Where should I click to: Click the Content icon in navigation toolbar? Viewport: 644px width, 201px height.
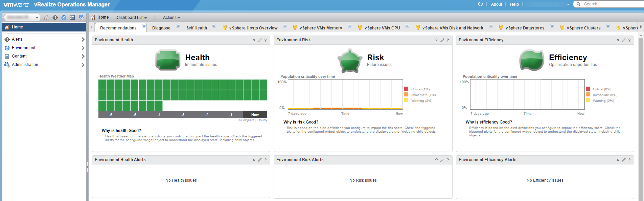(72, 18)
